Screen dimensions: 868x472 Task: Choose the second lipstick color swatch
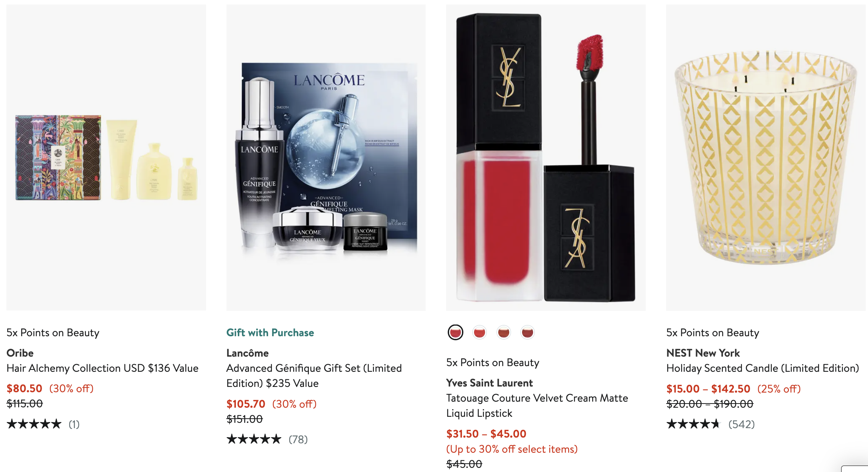[x=479, y=332]
